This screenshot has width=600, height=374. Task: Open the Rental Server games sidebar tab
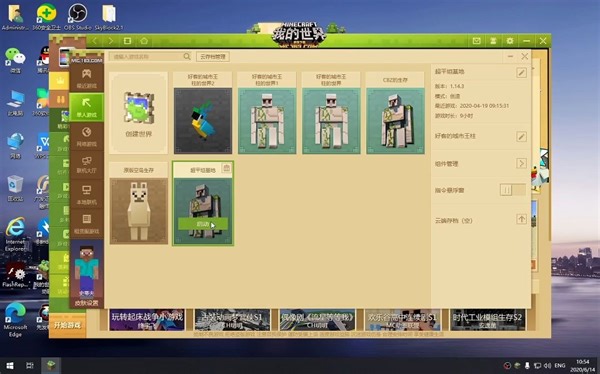pyautogui.click(x=86, y=223)
